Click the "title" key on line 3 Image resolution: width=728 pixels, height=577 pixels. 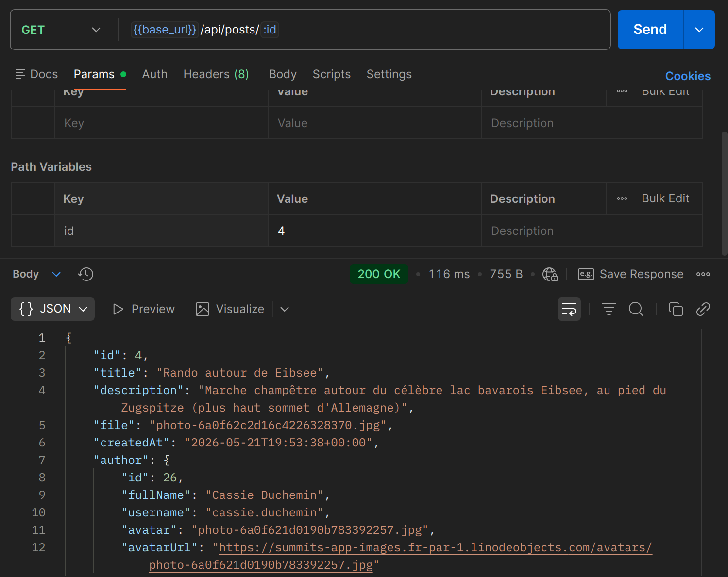[118, 373]
